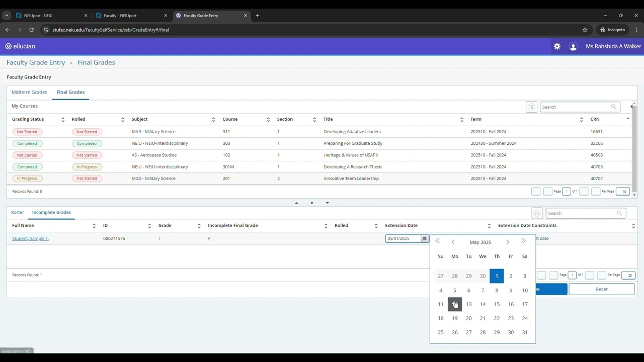Click the Extension Date input field

[x=404, y=238]
